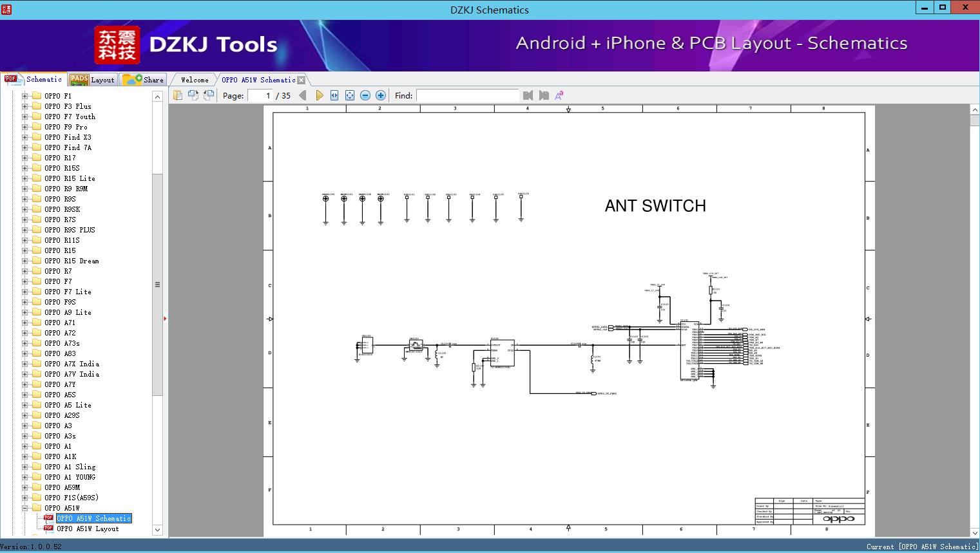Click the tree scroll down arrow
This screenshot has height=553, width=980.
[x=157, y=530]
